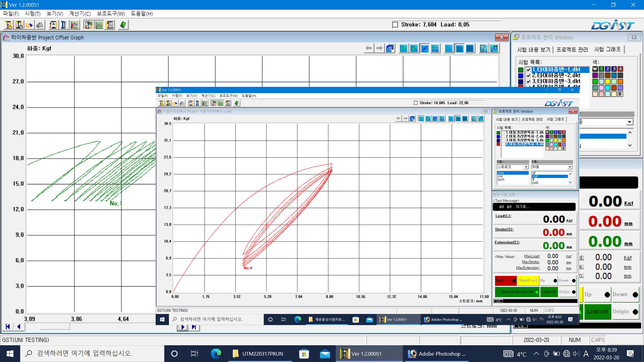Click the green help book icon in the front small window

(237, 103)
